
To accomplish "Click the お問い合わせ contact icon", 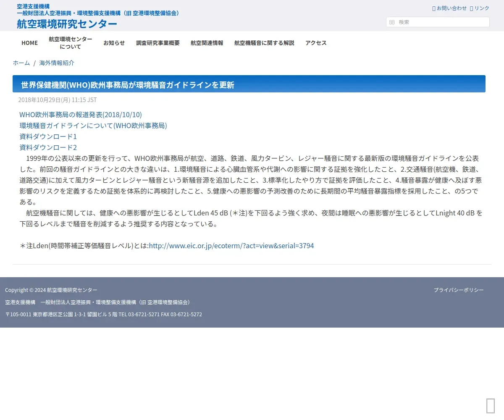I will pyautogui.click(x=434, y=8).
